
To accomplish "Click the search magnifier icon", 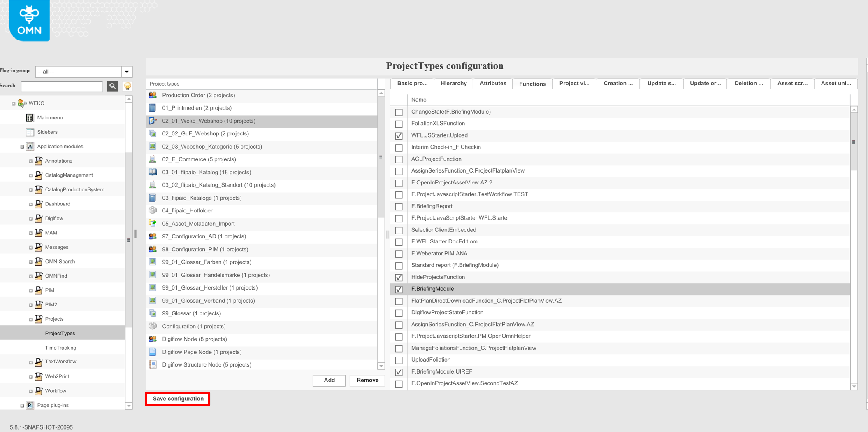I will click(x=112, y=86).
